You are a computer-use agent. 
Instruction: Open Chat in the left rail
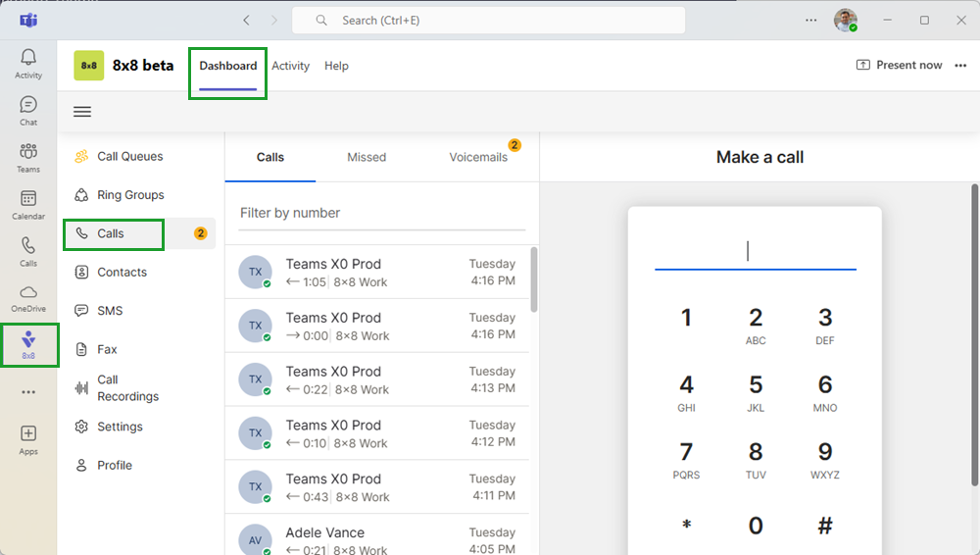pos(28,110)
